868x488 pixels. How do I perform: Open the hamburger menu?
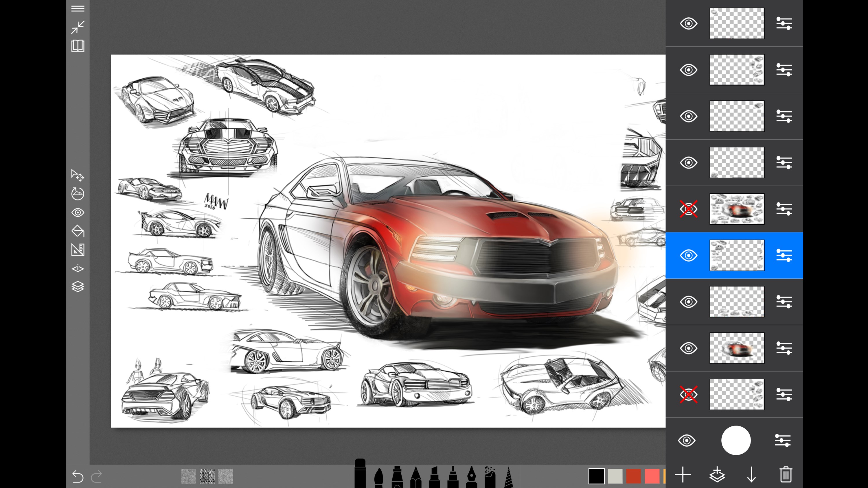(78, 8)
